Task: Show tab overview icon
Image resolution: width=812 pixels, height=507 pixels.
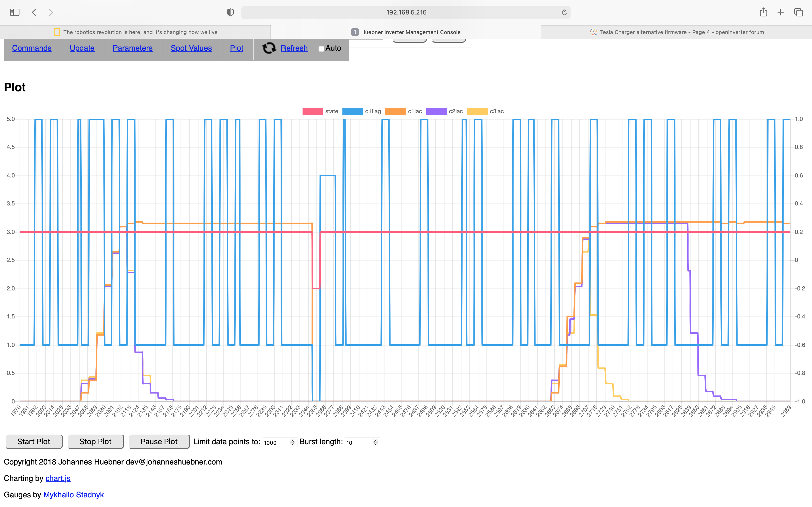Action: tap(798, 12)
